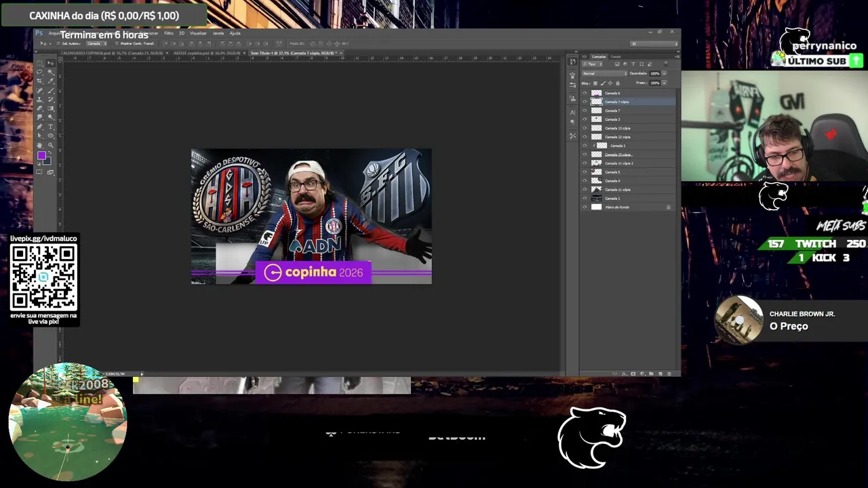Viewport: 868px width, 488px height.
Task: Open Preench. fill dropdown arrow
Action: click(664, 83)
